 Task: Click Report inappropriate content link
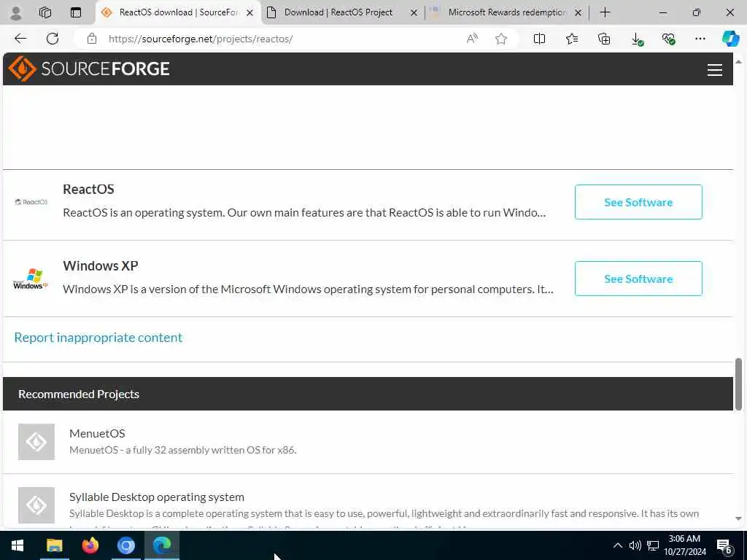98,338
